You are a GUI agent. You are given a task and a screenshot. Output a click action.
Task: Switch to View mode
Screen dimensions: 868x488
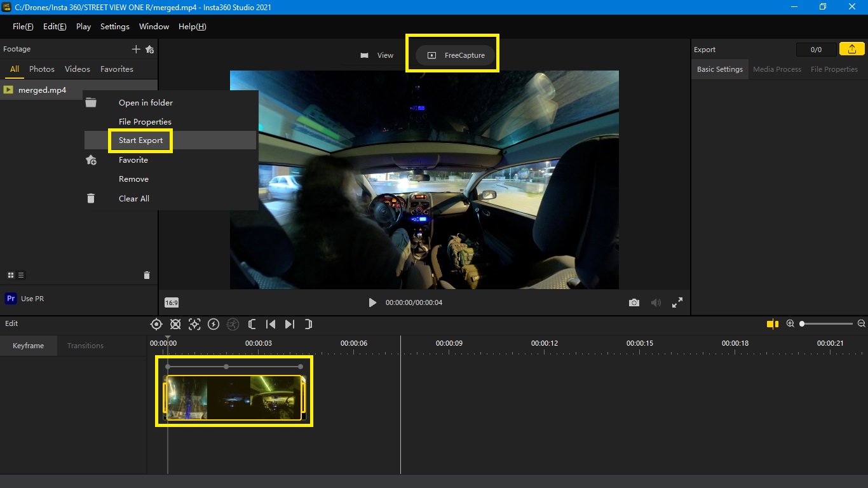point(378,55)
